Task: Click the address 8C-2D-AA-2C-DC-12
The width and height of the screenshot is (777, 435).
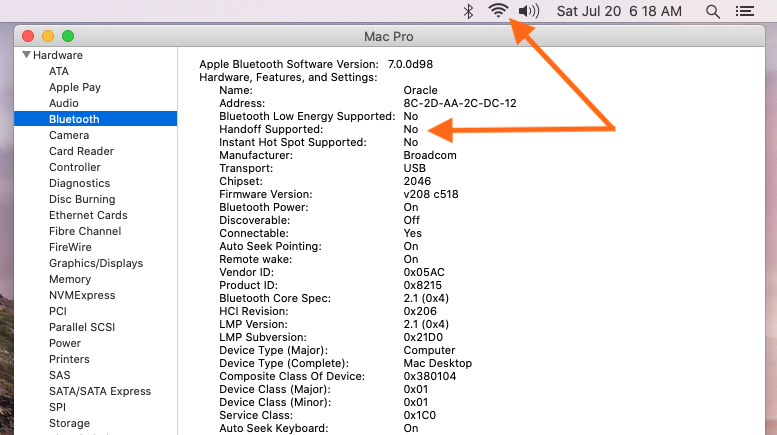Action: point(460,103)
